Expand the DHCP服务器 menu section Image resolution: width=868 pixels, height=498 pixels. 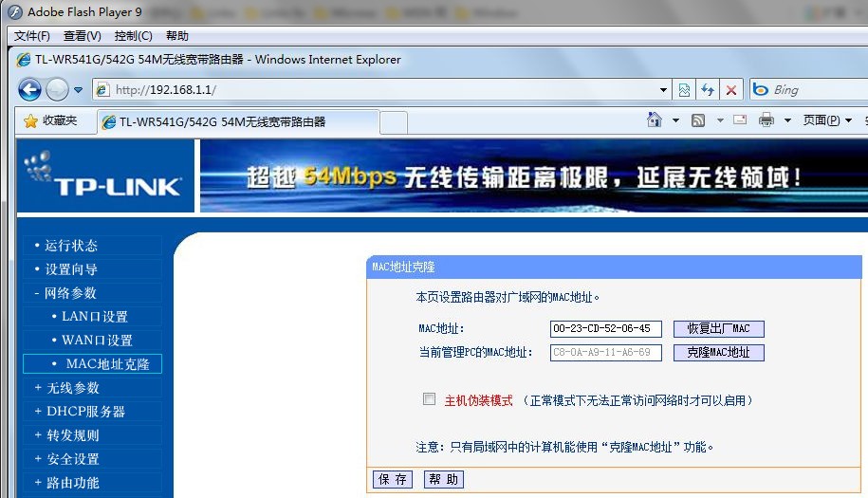pos(85,412)
